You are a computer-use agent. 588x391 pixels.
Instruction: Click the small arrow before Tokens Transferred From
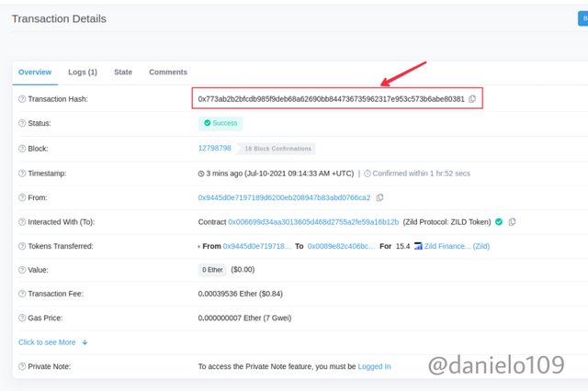point(199,246)
